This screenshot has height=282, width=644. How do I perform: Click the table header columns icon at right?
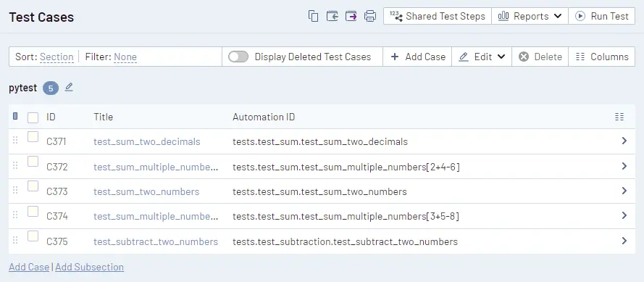pos(619,117)
